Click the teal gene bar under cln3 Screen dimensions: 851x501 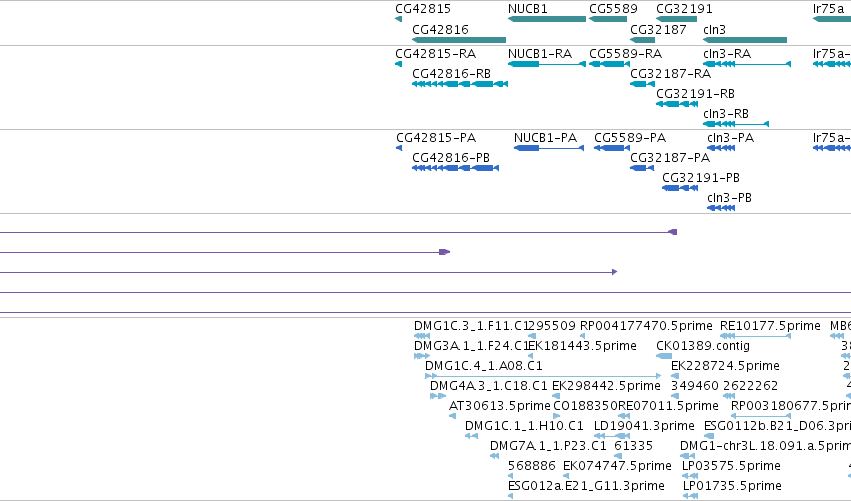tap(745, 40)
